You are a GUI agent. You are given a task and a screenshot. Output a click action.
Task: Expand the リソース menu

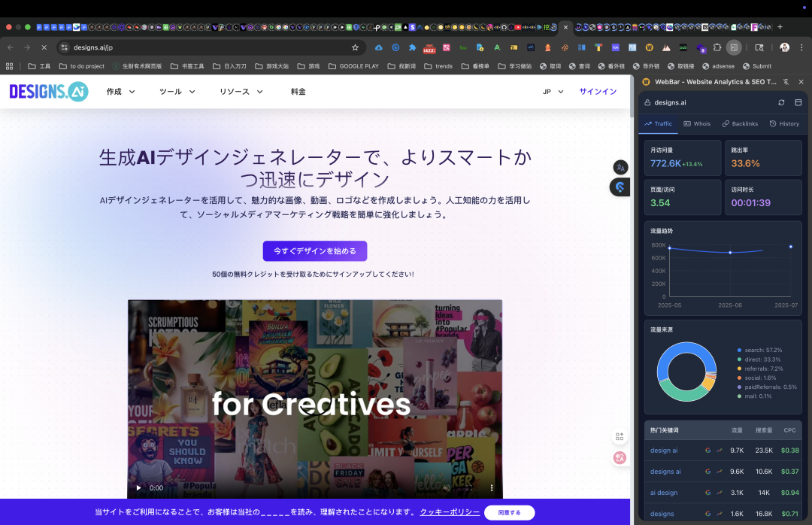tap(241, 92)
